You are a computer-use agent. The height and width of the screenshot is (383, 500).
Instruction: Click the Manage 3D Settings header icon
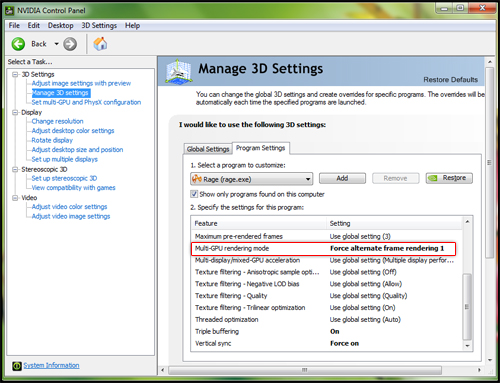point(179,71)
